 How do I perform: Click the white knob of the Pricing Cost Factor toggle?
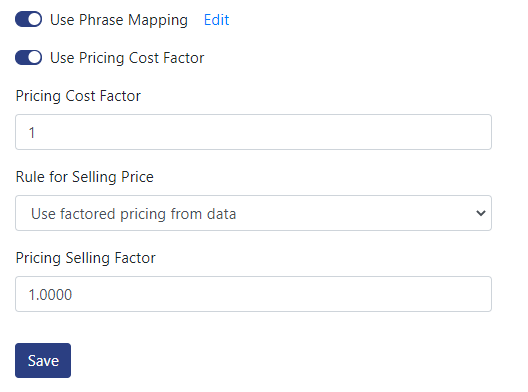[x=35, y=58]
